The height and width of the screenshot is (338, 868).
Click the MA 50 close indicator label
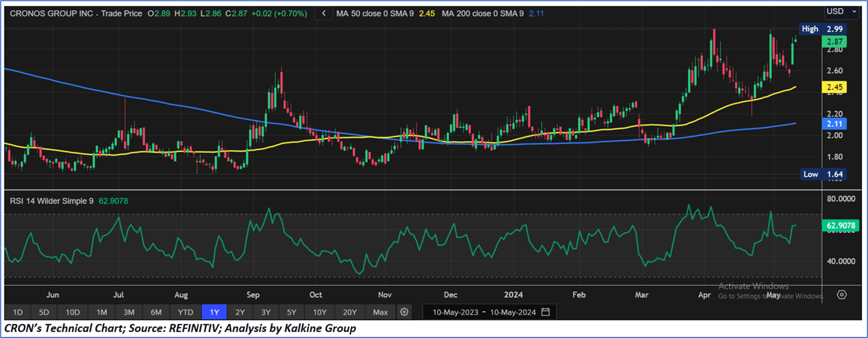pos(375,13)
